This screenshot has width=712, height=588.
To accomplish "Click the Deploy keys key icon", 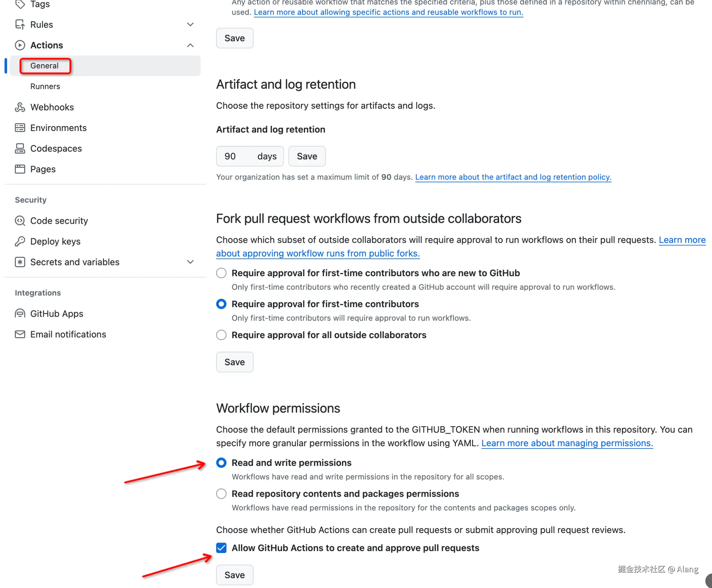I will 20,242.
